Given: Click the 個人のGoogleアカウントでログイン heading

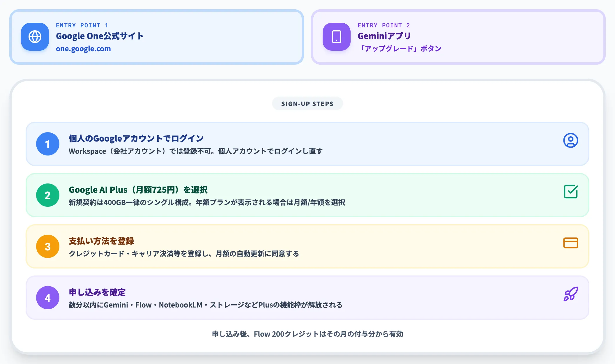Looking at the screenshot, I should [x=136, y=138].
